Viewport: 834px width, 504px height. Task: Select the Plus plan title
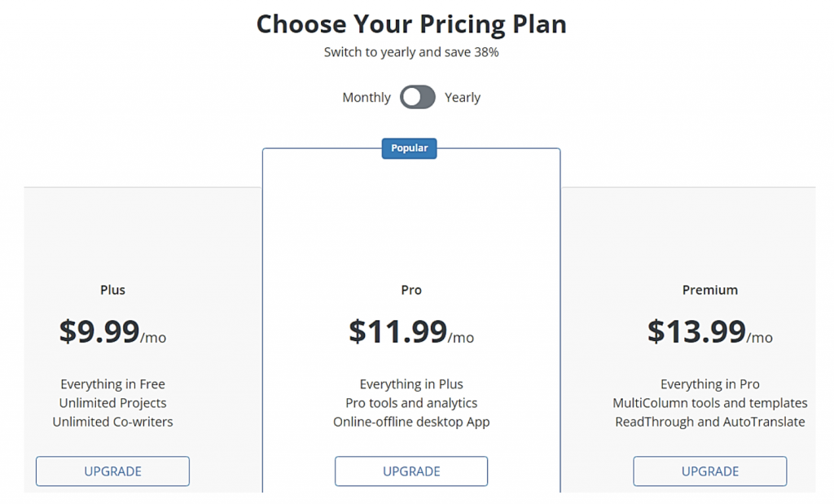(112, 290)
